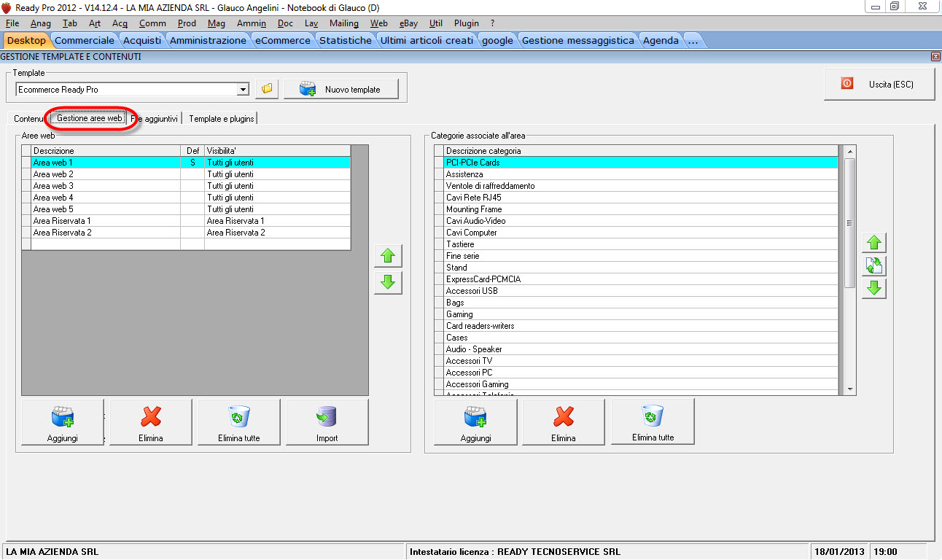Viewport: 942px width, 560px height.
Task: Move selected category down with green arrow
Action: pos(873,289)
